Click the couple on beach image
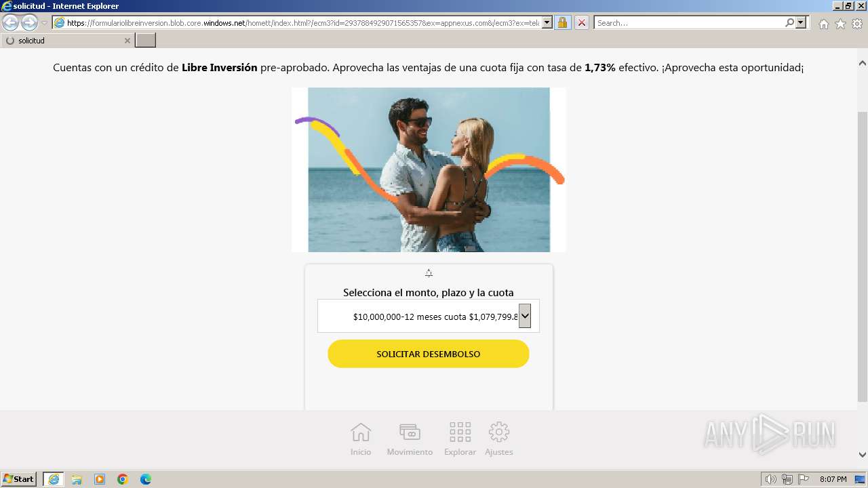 coord(429,169)
